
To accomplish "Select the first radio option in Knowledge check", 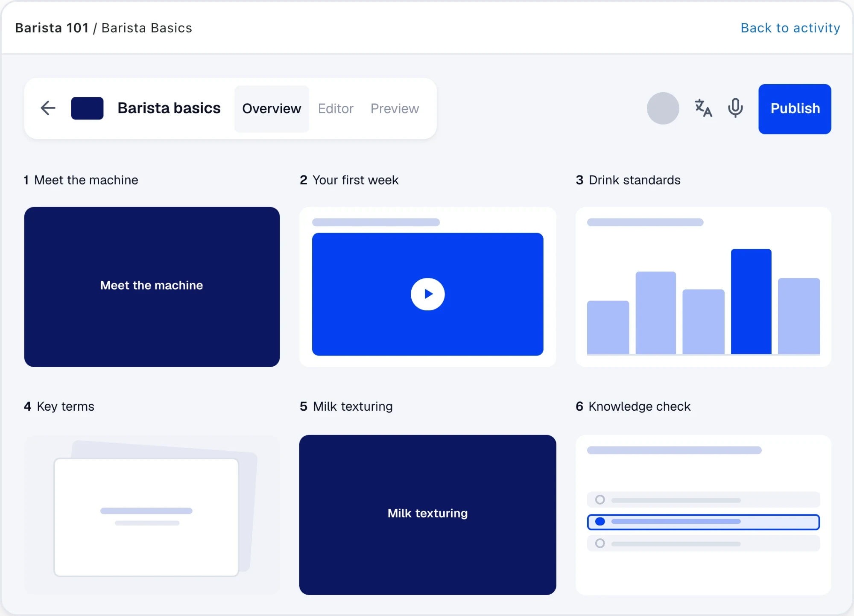I will coord(703,499).
